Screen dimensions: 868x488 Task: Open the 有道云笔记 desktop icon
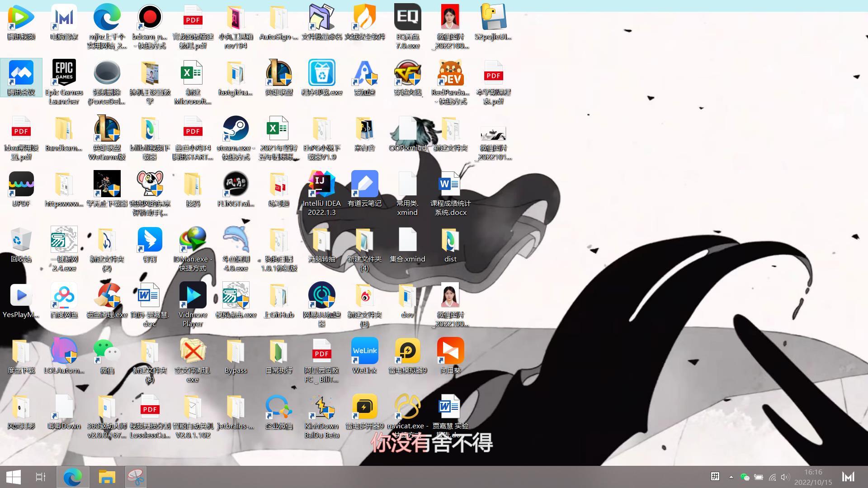364,189
